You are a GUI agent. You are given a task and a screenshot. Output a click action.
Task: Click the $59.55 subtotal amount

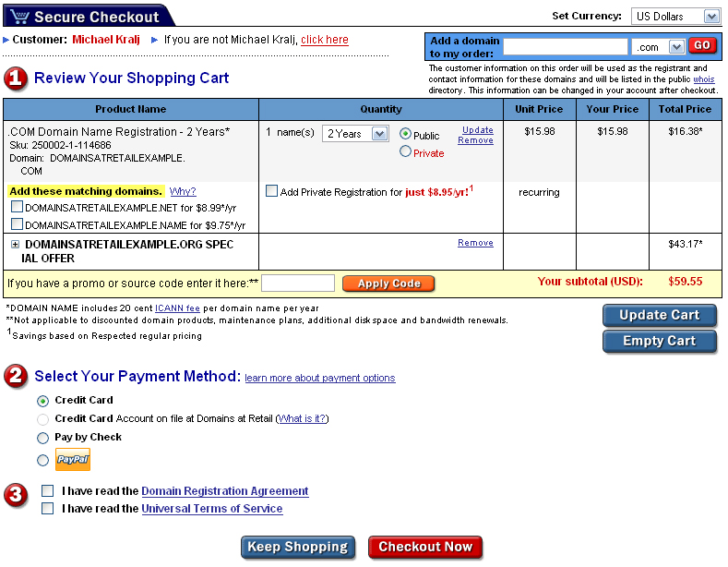(685, 281)
